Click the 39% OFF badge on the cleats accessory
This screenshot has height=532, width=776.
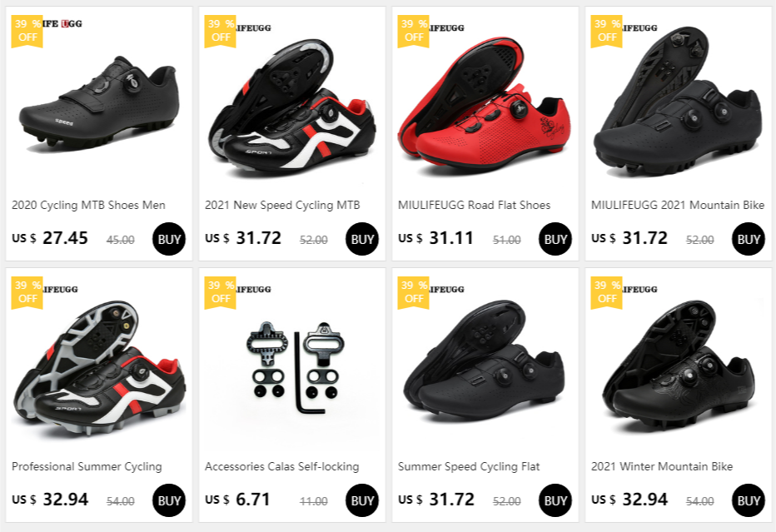click(221, 292)
